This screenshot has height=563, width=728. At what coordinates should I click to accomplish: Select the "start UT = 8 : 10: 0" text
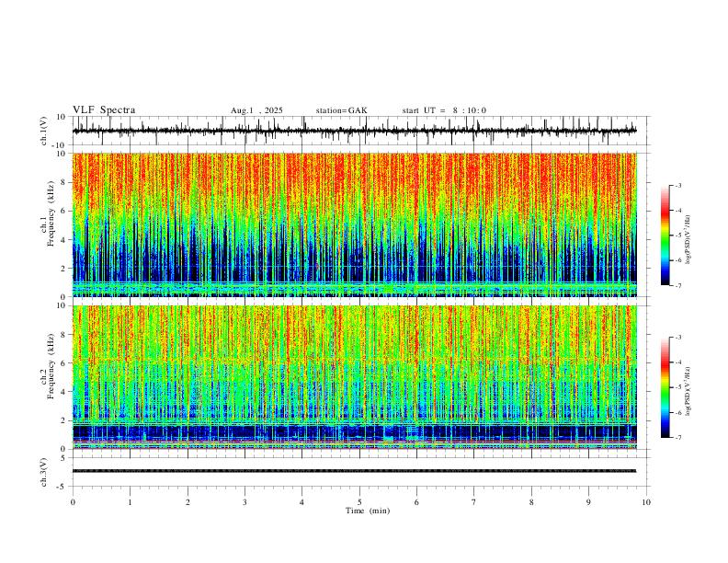click(x=444, y=110)
